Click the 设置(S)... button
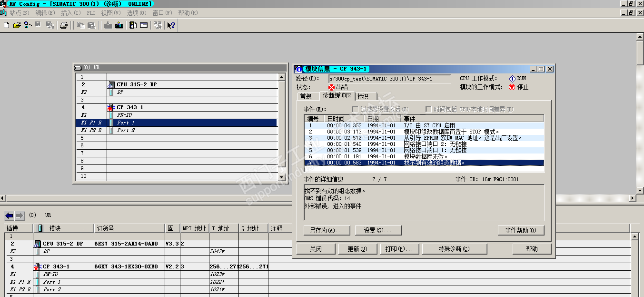The width and height of the screenshot is (644, 297). 378,230
